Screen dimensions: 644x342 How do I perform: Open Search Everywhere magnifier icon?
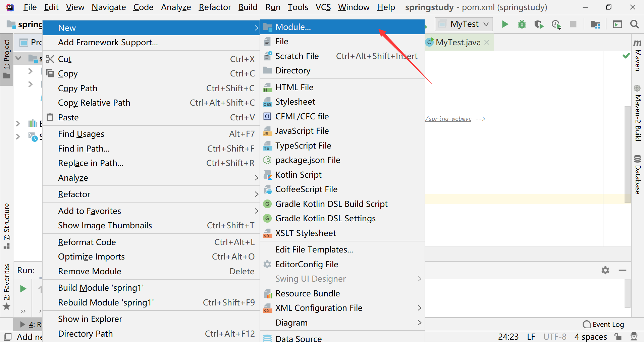pyautogui.click(x=634, y=24)
